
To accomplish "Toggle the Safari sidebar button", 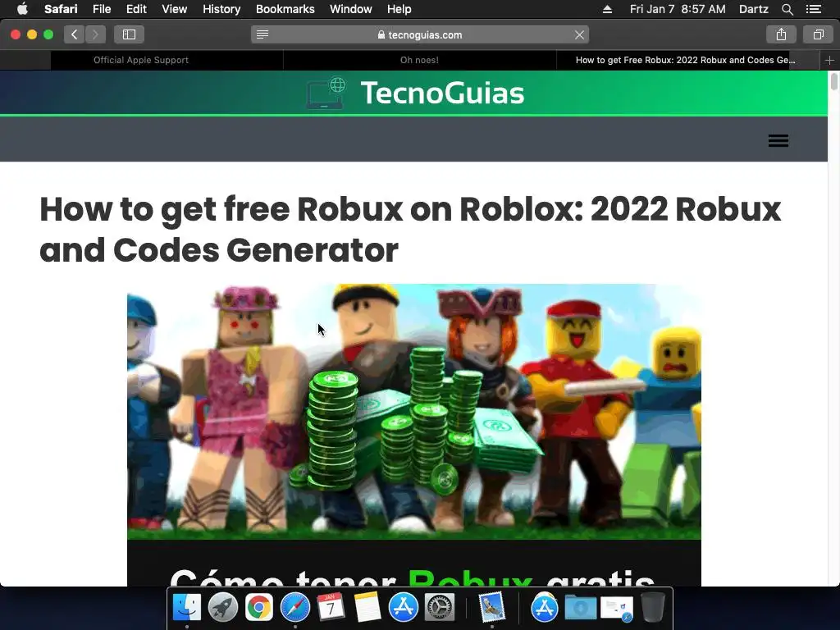I will point(129,34).
